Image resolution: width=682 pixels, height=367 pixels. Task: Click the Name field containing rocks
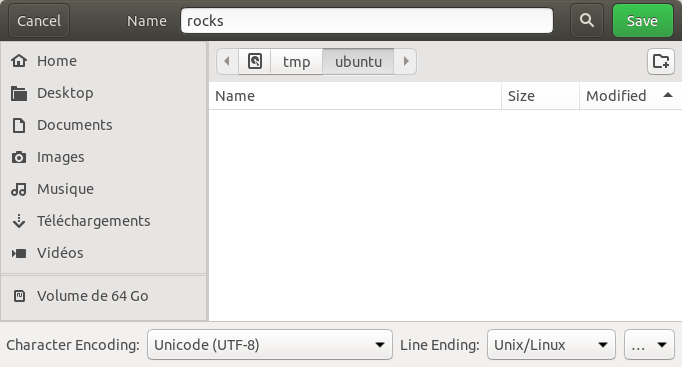(x=367, y=20)
